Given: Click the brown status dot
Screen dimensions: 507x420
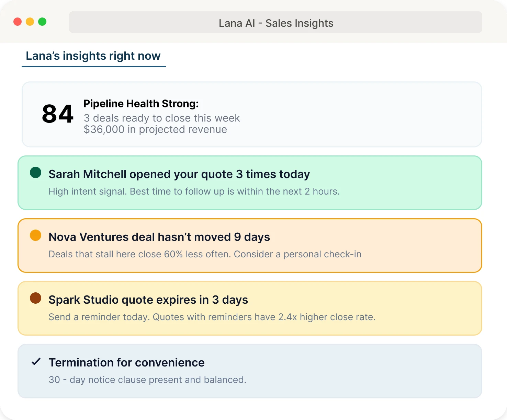Looking at the screenshot, I should pyautogui.click(x=35, y=298).
